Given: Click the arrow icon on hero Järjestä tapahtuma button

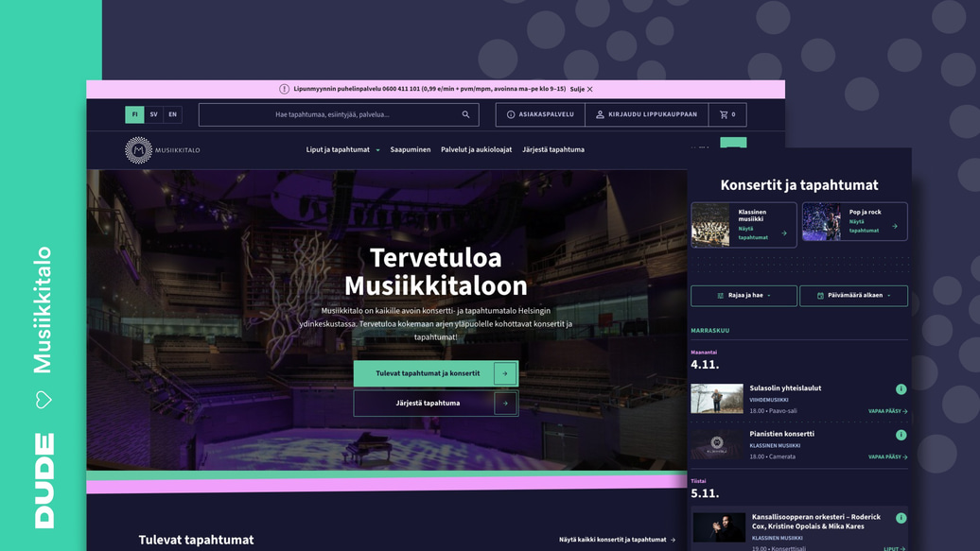Looking at the screenshot, I should point(505,404).
